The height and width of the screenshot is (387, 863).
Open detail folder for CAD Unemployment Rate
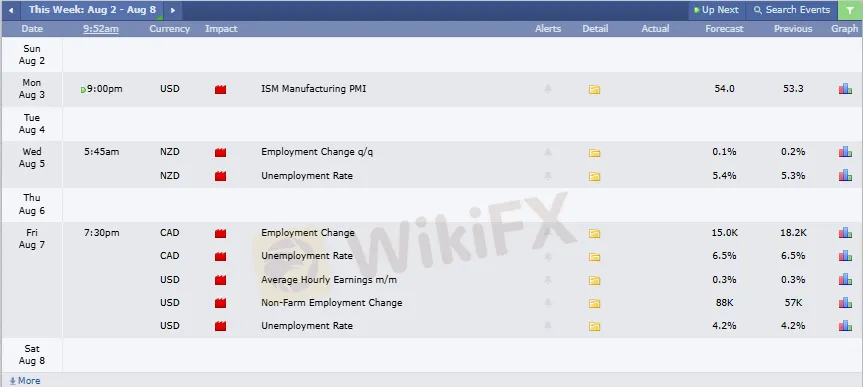click(594, 257)
